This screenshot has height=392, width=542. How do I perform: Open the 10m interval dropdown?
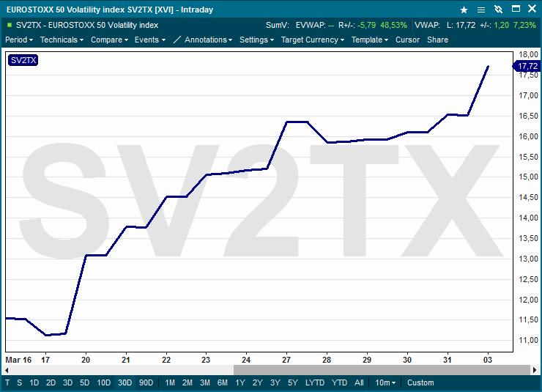[x=385, y=382]
